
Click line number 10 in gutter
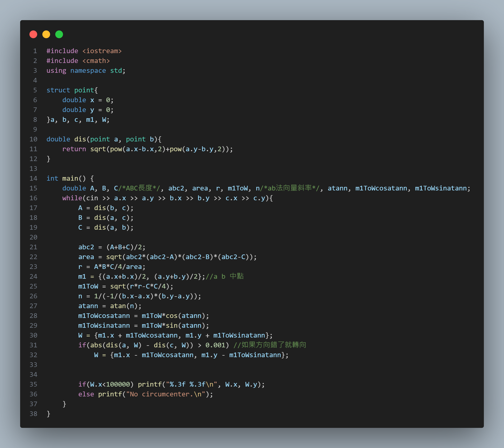(x=33, y=139)
